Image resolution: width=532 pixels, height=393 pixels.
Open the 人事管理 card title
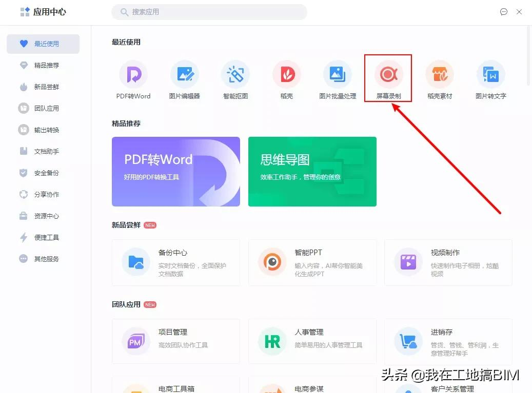309,332
